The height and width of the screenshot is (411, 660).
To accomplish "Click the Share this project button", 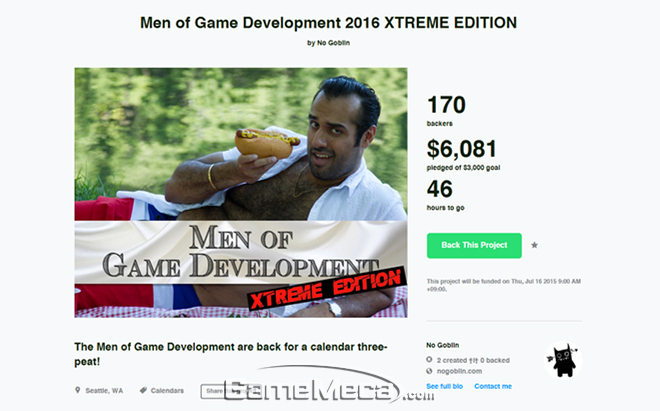I will click(222, 391).
